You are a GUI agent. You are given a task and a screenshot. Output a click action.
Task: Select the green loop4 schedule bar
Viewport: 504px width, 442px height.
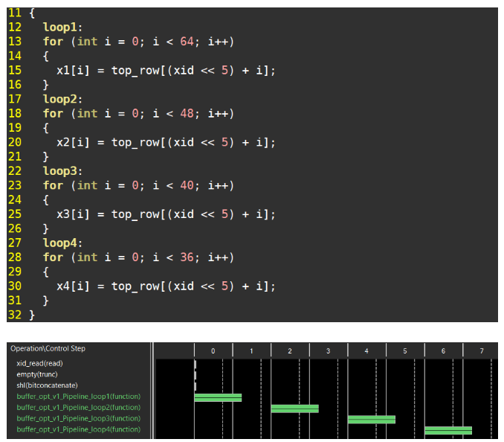(448, 430)
